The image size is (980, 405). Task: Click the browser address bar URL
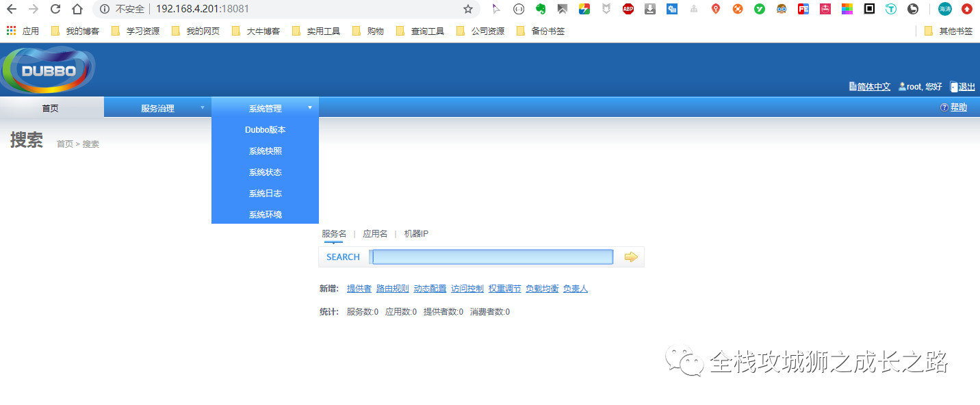(x=203, y=9)
